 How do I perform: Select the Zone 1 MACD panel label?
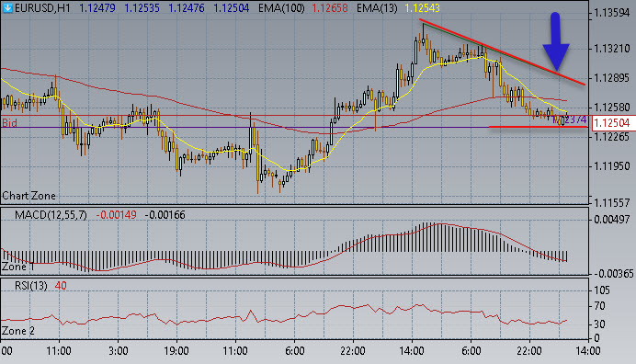(18, 267)
